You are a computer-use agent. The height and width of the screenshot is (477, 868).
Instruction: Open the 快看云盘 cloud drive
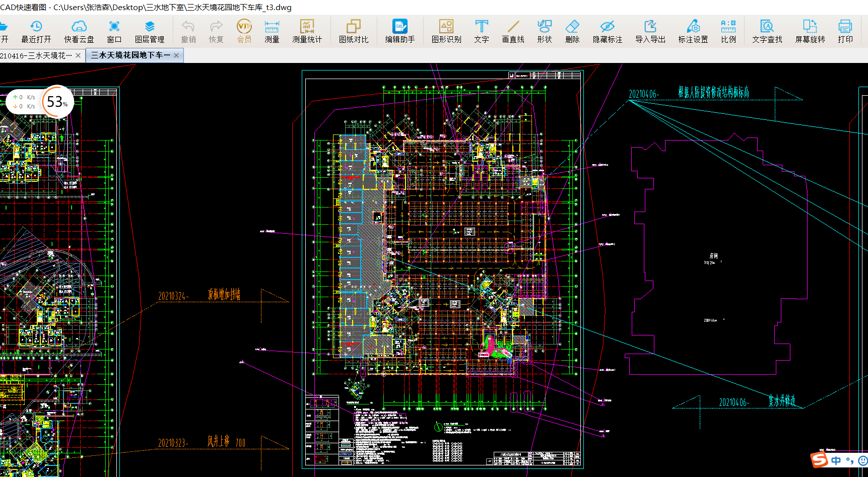pos(79,32)
